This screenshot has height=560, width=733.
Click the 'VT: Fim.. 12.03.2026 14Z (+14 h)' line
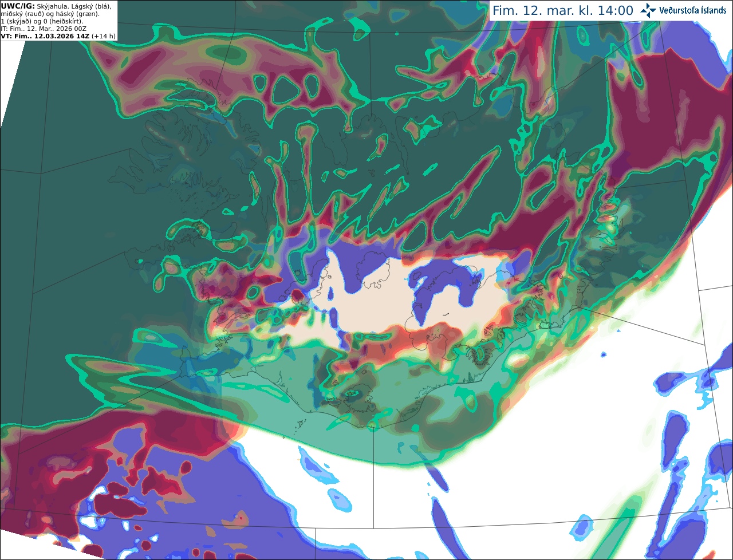point(58,36)
